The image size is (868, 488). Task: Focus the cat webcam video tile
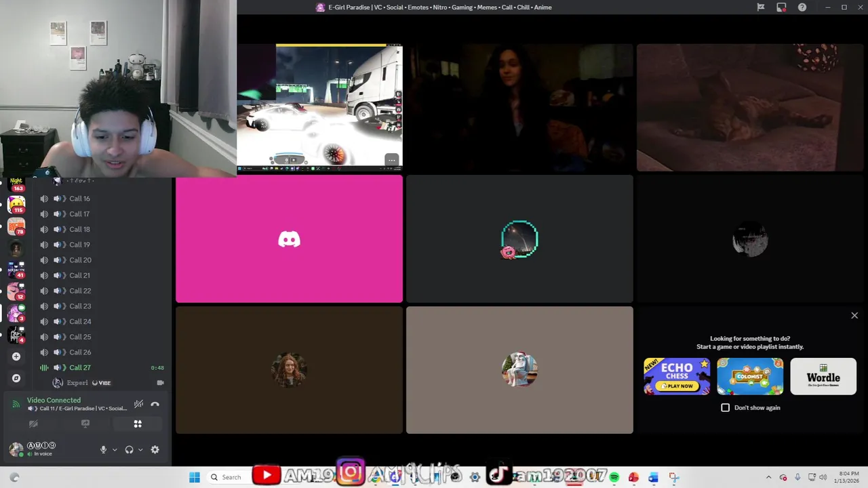(x=750, y=108)
